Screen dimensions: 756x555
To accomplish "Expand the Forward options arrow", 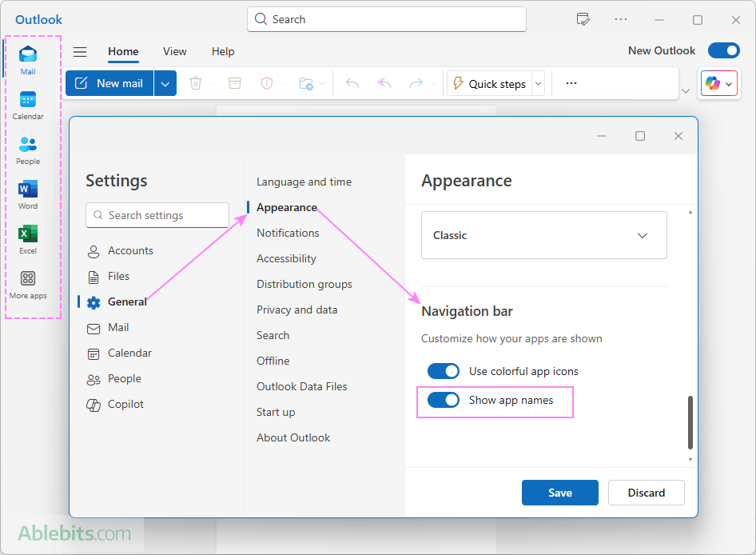I will [432, 83].
